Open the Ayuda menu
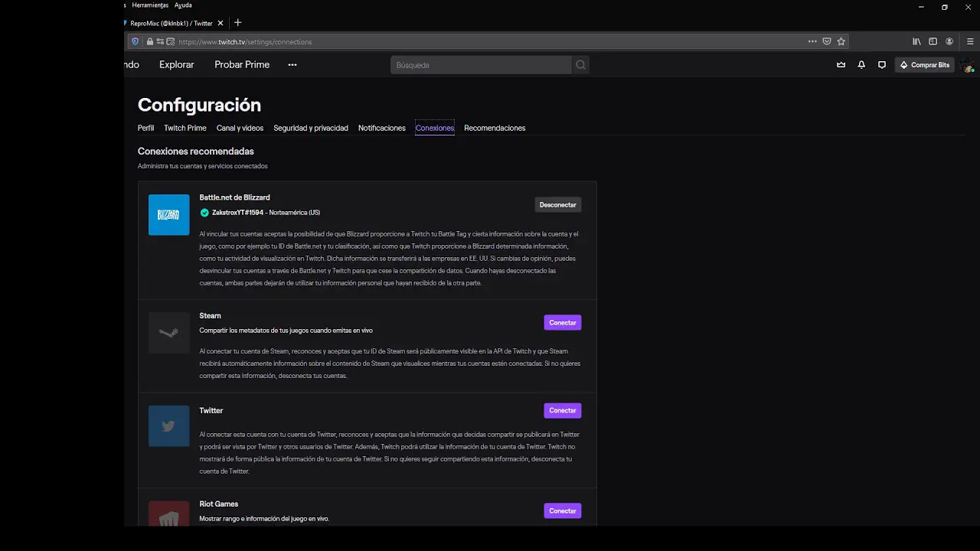The width and height of the screenshot is (980, 551). pyautogui.click(x=183, y=5)
